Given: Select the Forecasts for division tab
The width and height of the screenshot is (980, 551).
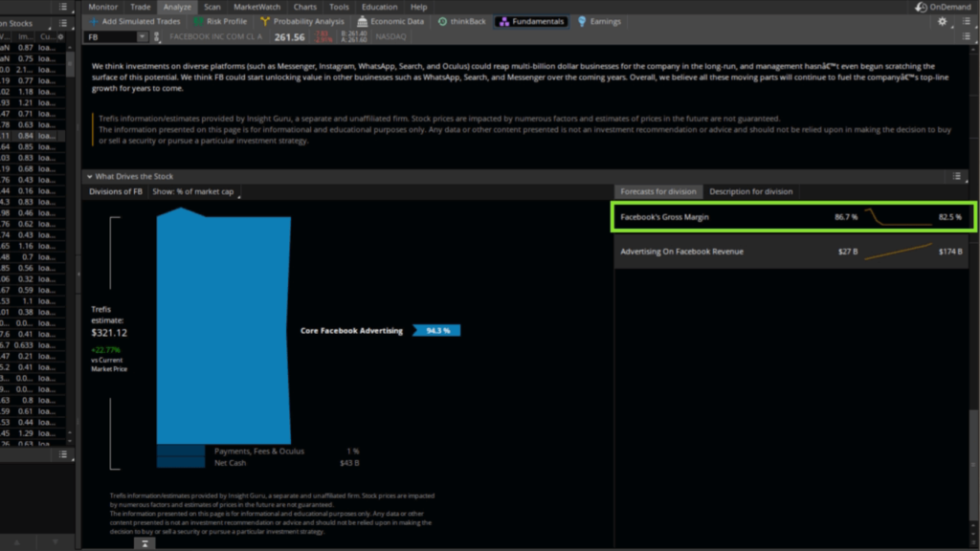Looking at the screenshot, I should point(658,191).
